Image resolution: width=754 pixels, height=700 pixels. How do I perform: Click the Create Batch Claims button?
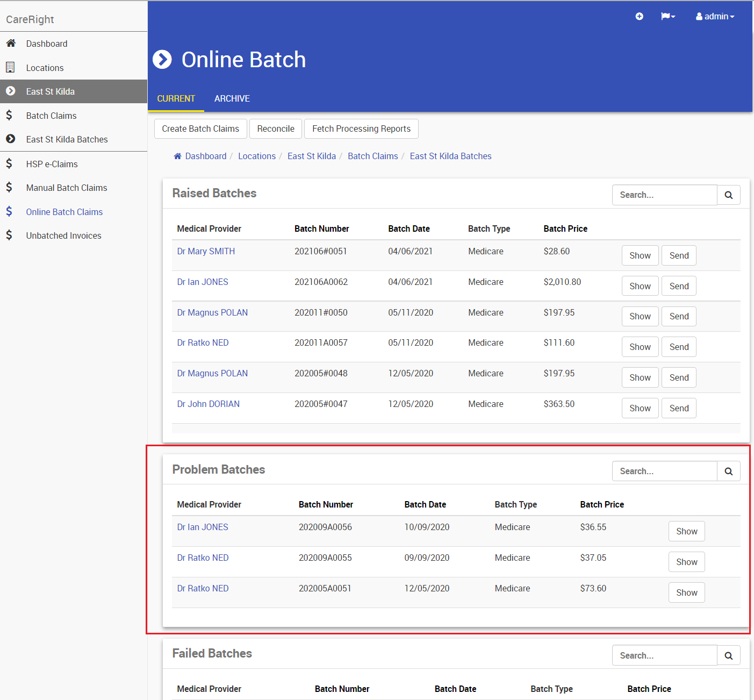tap(200, 129)
